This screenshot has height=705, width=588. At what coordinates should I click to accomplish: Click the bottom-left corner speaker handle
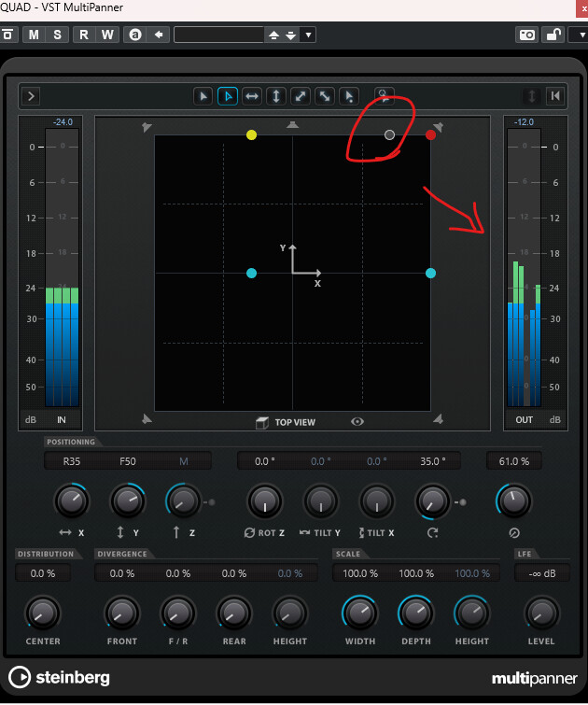pos(147,419)
